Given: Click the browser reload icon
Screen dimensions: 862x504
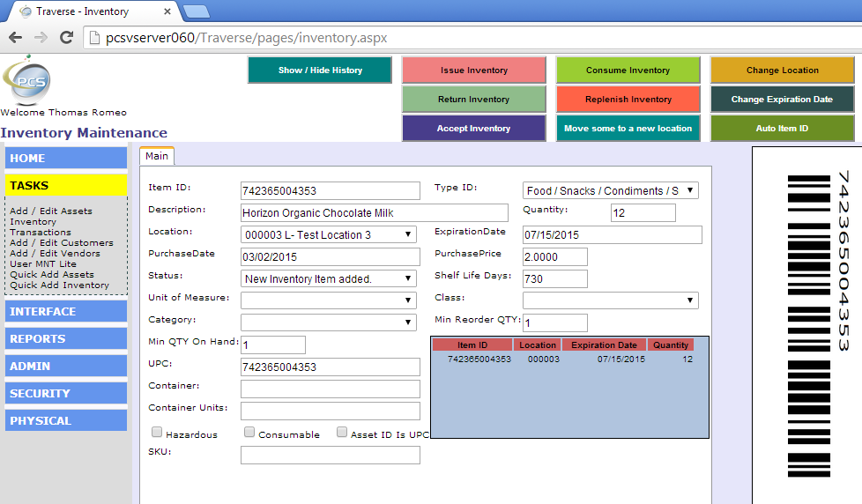Looking at the screenshot, I should (x=66, y=38).
